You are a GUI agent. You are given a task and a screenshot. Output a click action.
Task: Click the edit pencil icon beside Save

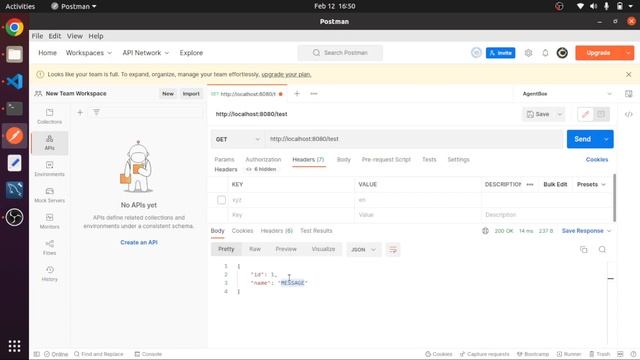tap(585, 114)
